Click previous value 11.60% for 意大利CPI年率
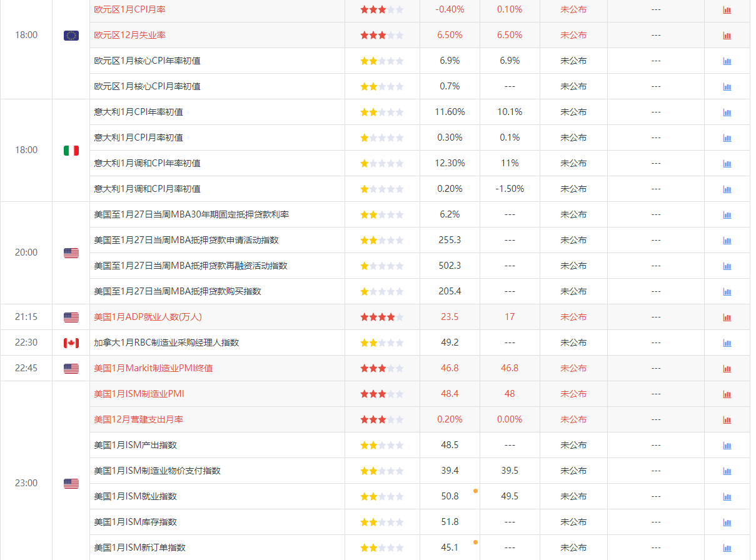This screenshot has width=756, height=560. (x=450, y=112)
